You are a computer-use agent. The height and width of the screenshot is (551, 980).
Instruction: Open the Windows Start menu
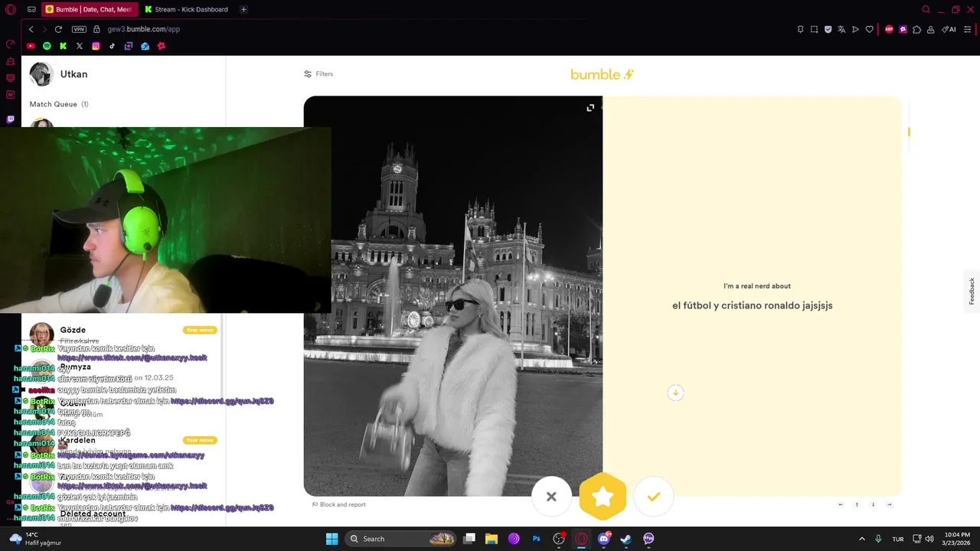332,539
